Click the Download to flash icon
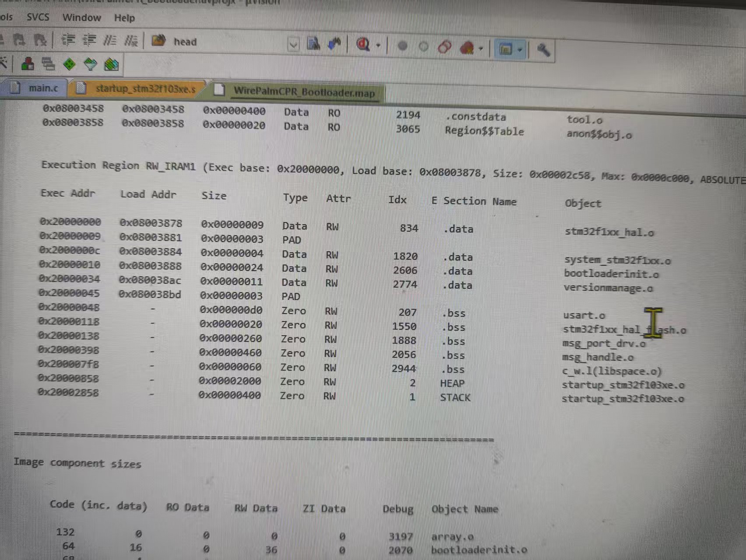This screenshot has width=746, height=560. tap(91, 64)
